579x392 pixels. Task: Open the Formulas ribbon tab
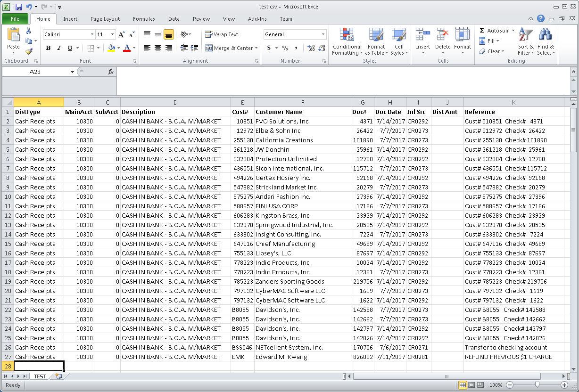144,19
